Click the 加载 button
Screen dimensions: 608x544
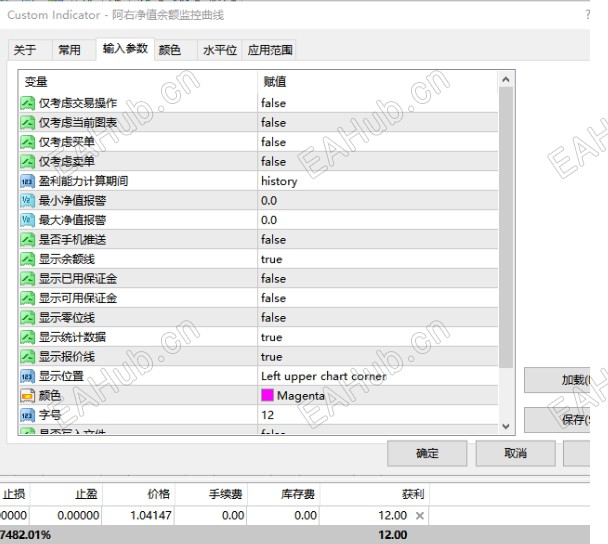pos(557,380)
